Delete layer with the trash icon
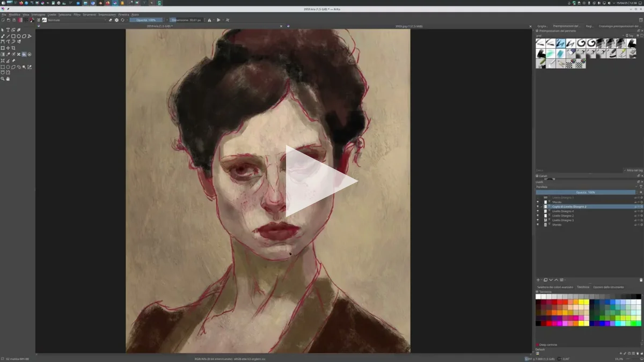This screenshot has width=644, height=362. coord(641,280)
